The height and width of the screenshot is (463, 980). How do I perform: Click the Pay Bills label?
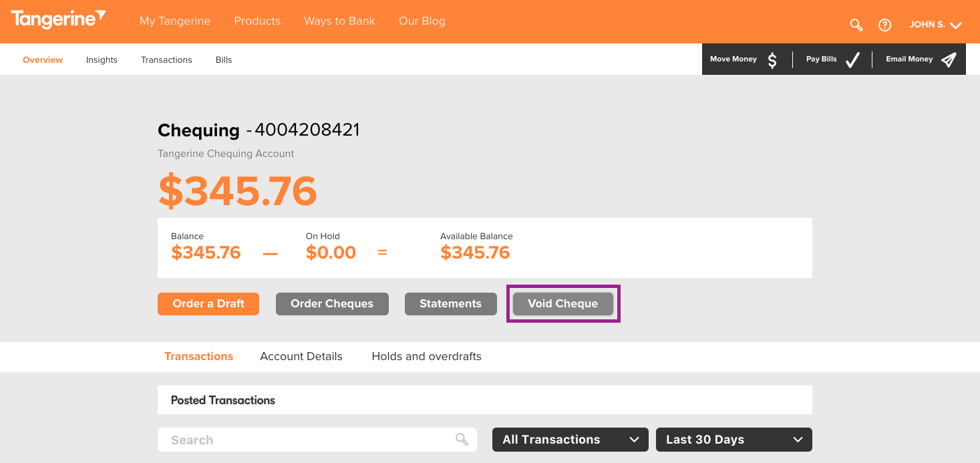tap(822, 59)
